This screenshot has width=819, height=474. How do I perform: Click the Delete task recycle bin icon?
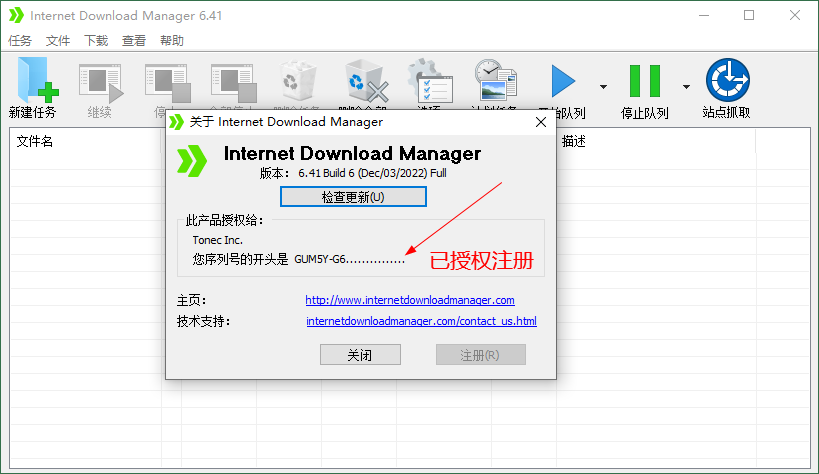[298, 81]
